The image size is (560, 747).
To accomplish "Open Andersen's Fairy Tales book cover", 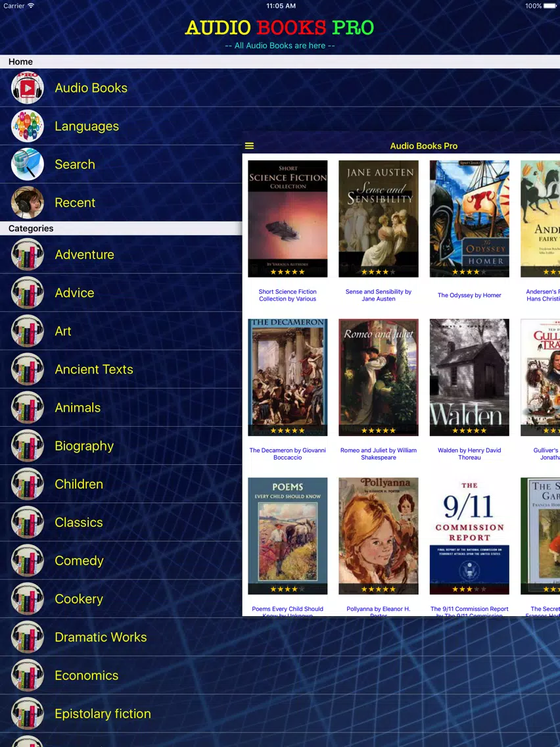I will pyautogui.click(x=540, y=219).
